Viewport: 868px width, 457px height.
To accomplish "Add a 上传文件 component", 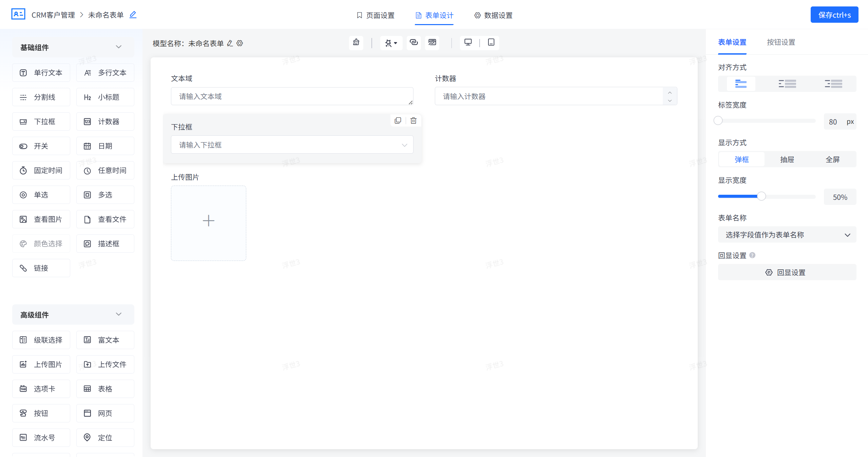I will tap(105, 364).
